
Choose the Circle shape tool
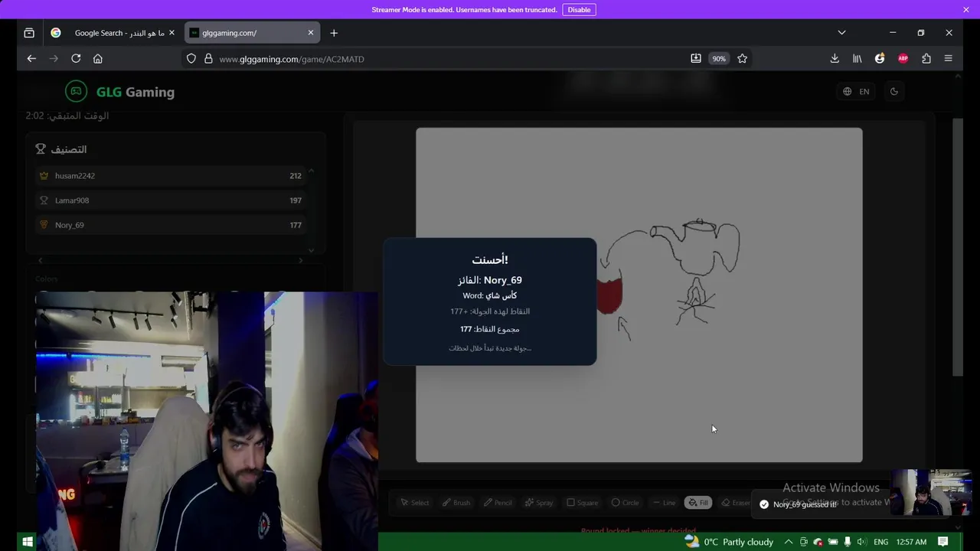[625, 503]
